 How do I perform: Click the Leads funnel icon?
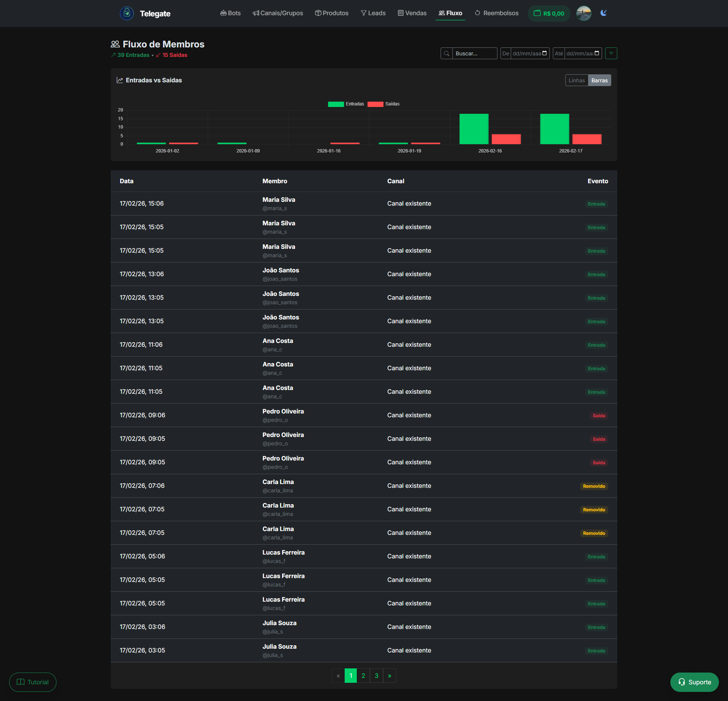click(x=363, y=13)
